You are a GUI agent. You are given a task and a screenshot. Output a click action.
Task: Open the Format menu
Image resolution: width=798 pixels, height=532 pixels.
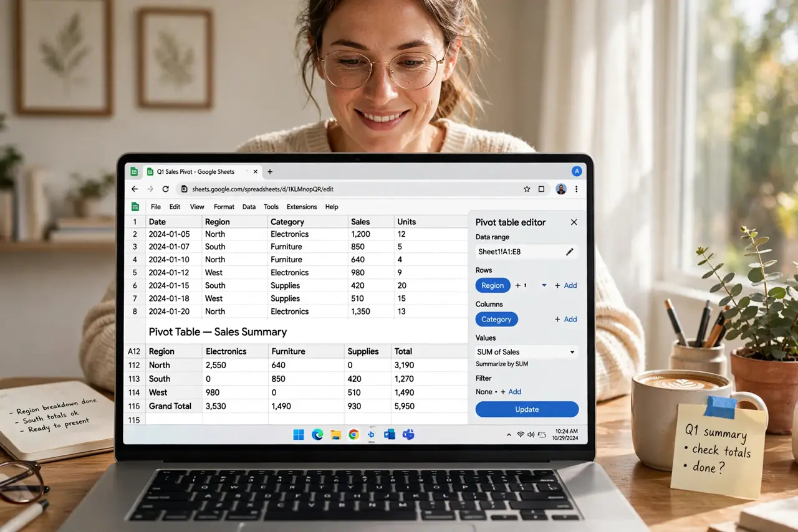point(224,207)
